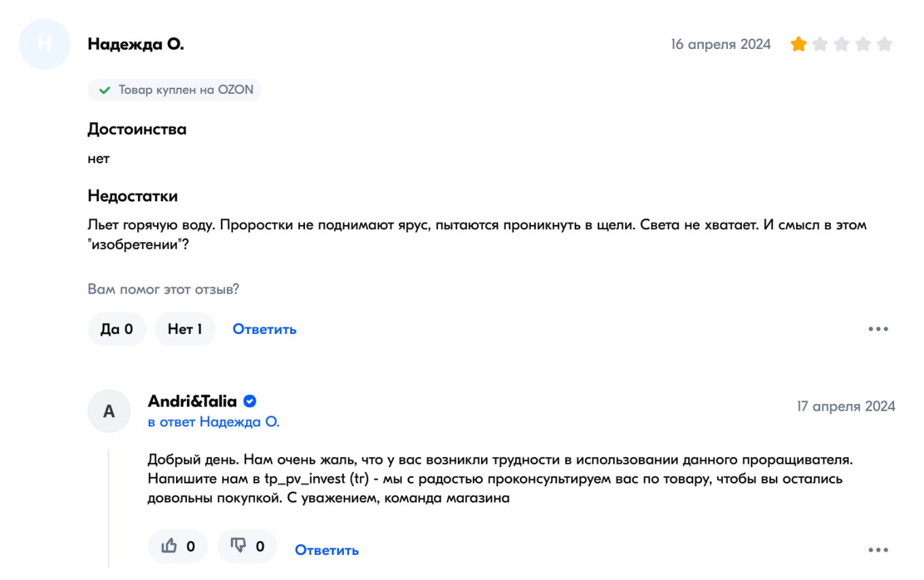Click Ответить under the original review
The image size is (924, 580).
coord(264,329)
